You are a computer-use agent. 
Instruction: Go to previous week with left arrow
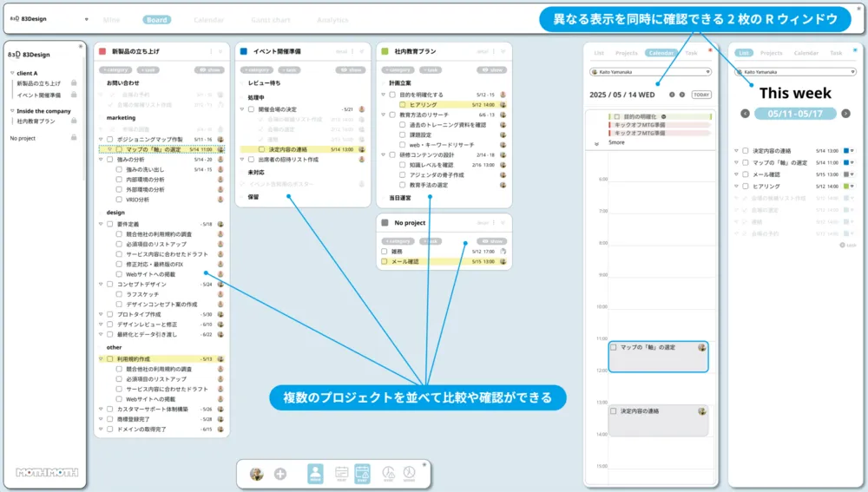pyautogui.click(x=745, y=114)
